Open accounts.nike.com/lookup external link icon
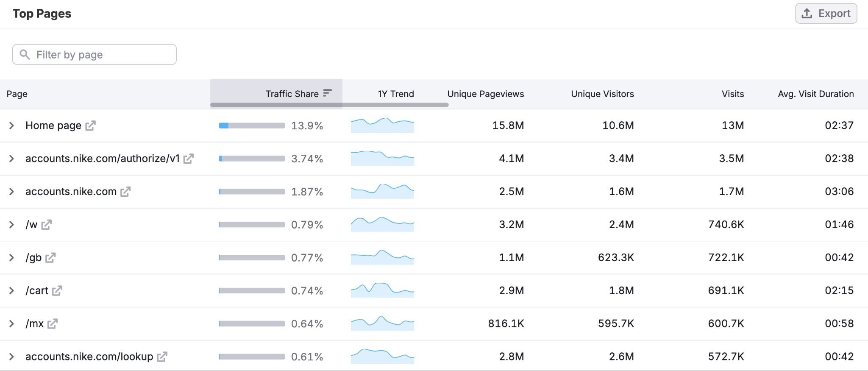868x371 pixels. coord(162,357)
